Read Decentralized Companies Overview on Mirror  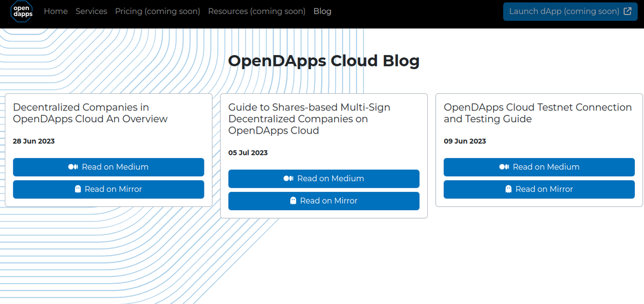point(108,189)
